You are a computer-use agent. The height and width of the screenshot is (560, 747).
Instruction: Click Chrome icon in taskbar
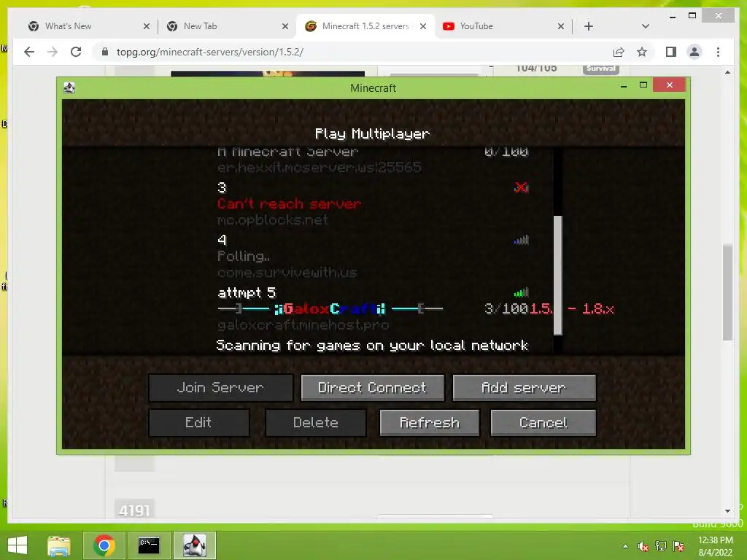click(x=104, y=545)
